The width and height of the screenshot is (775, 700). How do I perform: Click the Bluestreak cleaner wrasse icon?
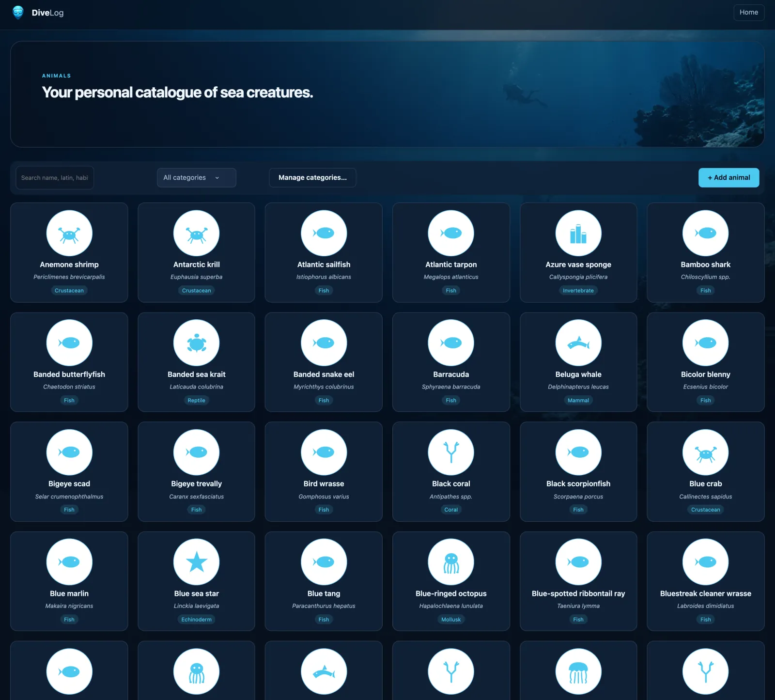706,562
